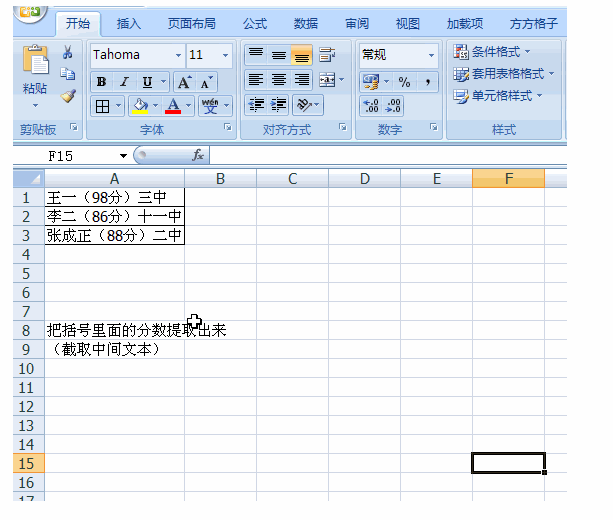Open Name Box F15 dropdown arrow

tap(123, 156)
